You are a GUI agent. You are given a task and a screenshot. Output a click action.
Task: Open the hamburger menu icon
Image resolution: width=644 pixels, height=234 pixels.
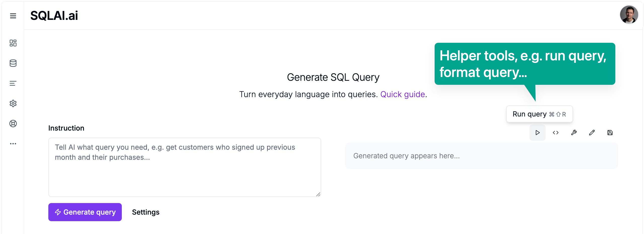pyautogui.click(x=13, y=16)
